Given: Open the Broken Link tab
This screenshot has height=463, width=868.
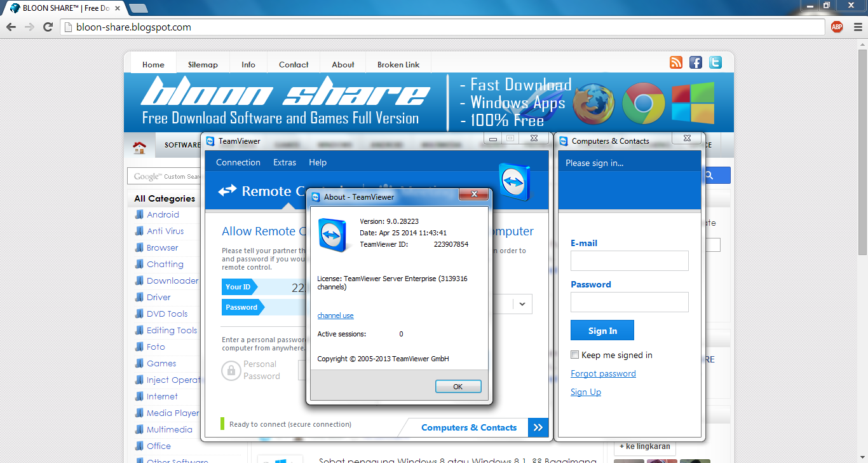Looking at the screenshot, I should click(x=398, y=64).
